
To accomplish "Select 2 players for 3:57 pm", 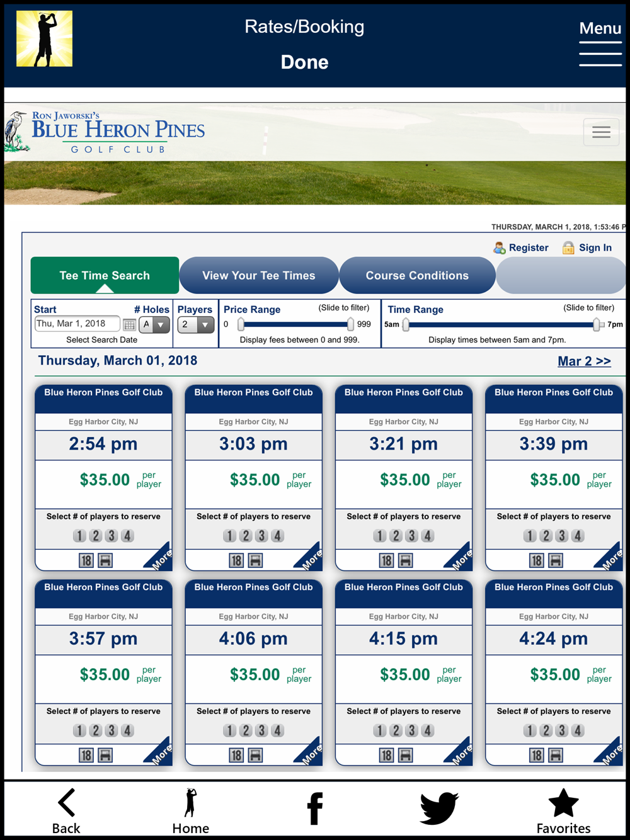I will pyautogui.click(x=96, y=730).
